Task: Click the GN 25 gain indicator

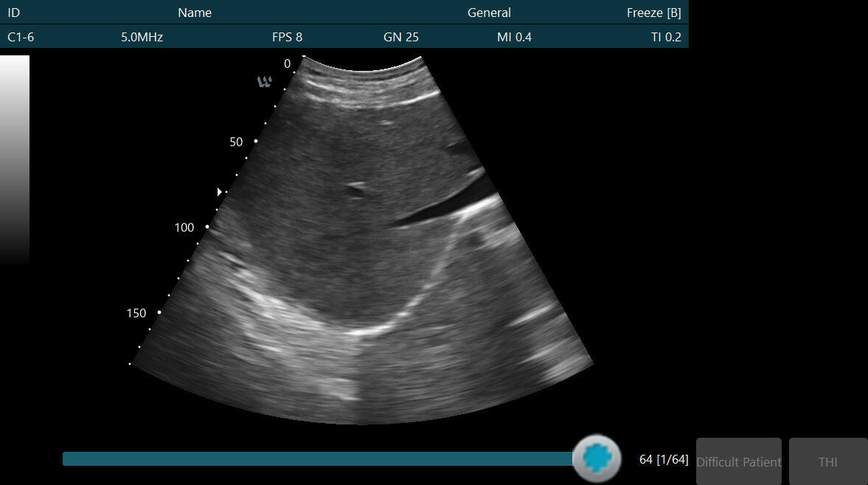Action: tap(401, 36)
